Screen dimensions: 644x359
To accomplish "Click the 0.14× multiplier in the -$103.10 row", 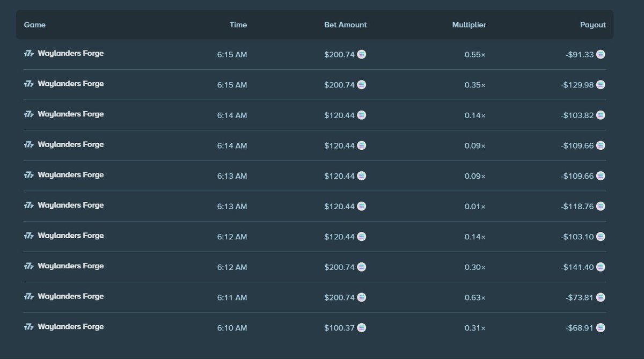I will (475, 237).
